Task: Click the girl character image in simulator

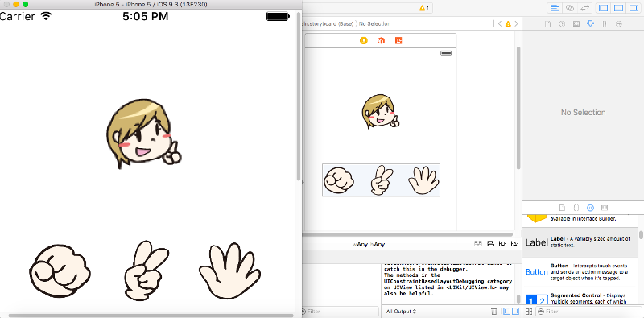Action: coord(144,134)
